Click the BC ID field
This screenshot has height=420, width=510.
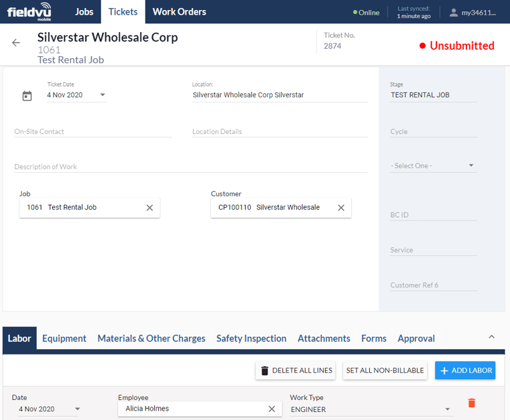433,215
